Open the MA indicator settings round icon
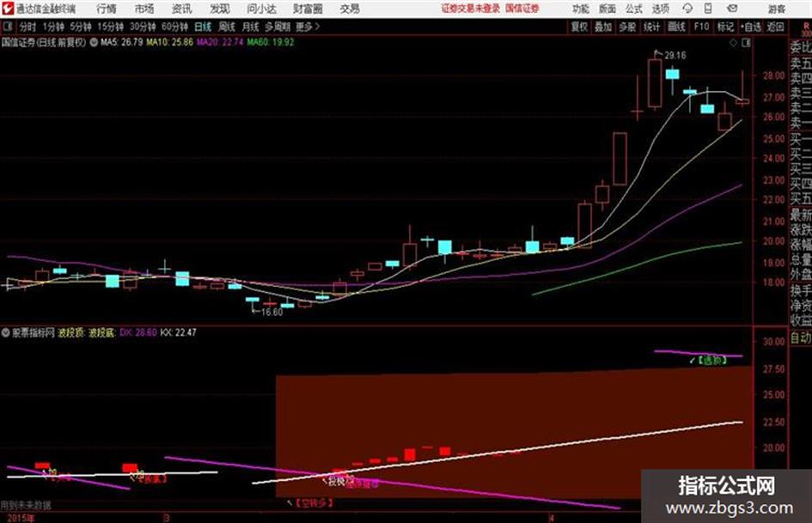812x523 pixels. 94,42
